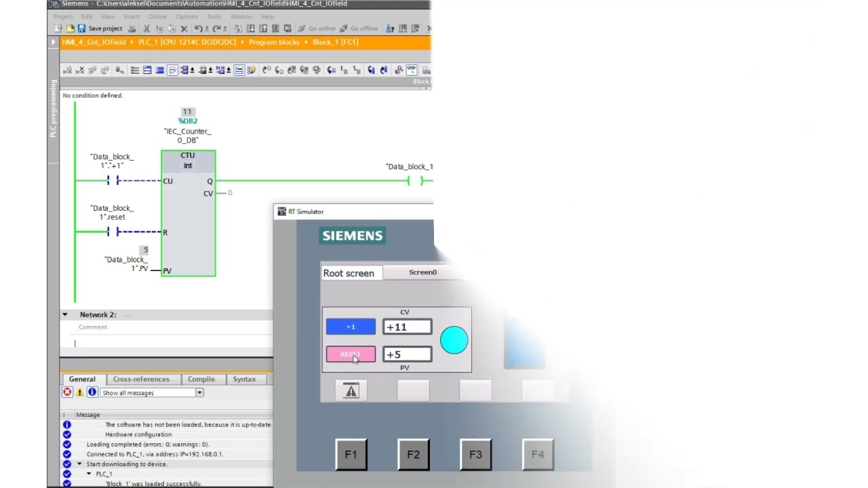This screenshot has height=488, width=868.
Task: Open the Edit menu
Action: (x=87, y=16)
